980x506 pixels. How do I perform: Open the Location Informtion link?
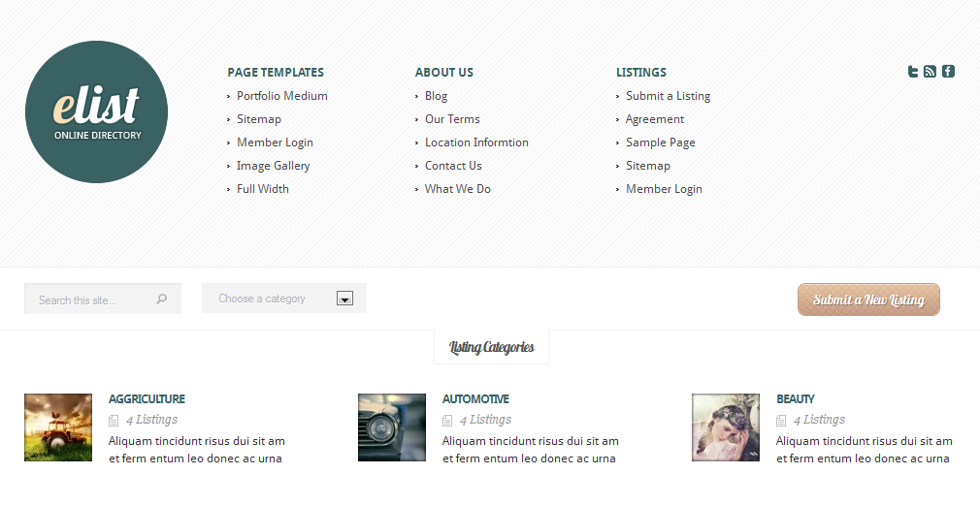point(476,142)
